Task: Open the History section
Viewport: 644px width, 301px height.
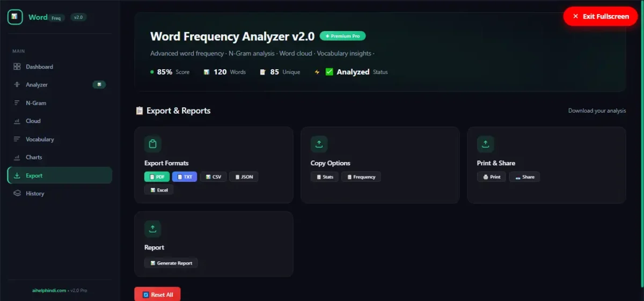Action: (x=60, y=194)
